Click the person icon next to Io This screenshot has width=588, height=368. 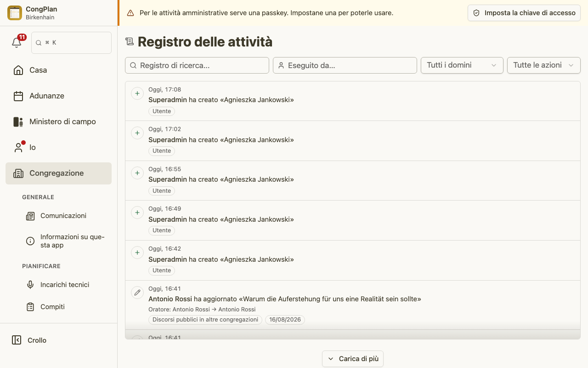click(18, 147)
